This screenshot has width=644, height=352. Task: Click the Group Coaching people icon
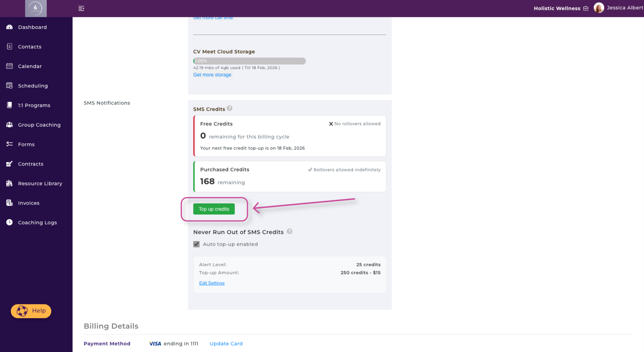10,125
